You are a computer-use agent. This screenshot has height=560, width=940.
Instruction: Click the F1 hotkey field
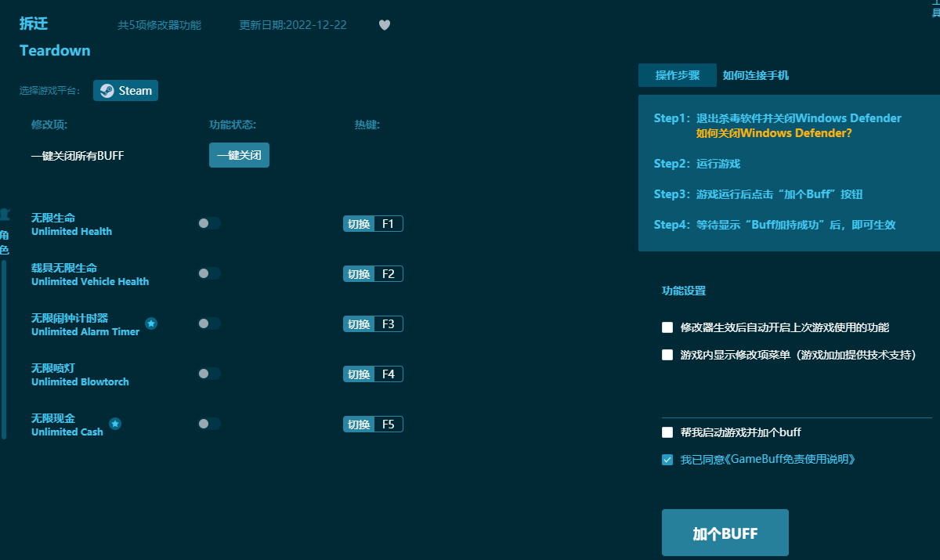tap(389, 224)
